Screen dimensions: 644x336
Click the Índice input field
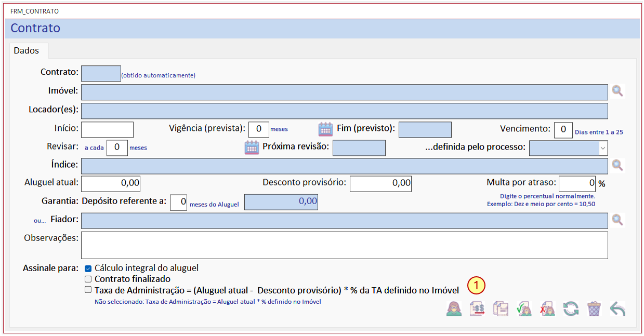[x=345, y=166]
